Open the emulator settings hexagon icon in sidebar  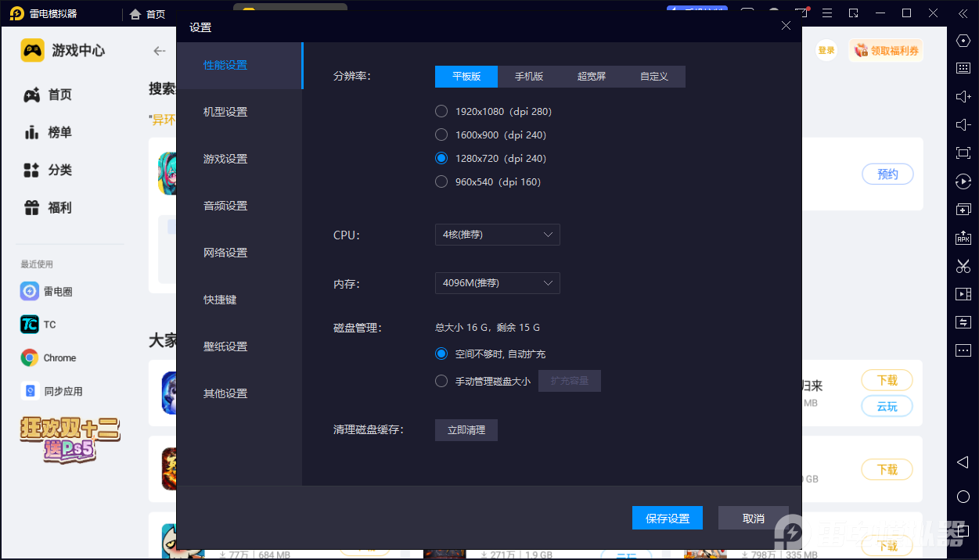(x=963, y=40)
